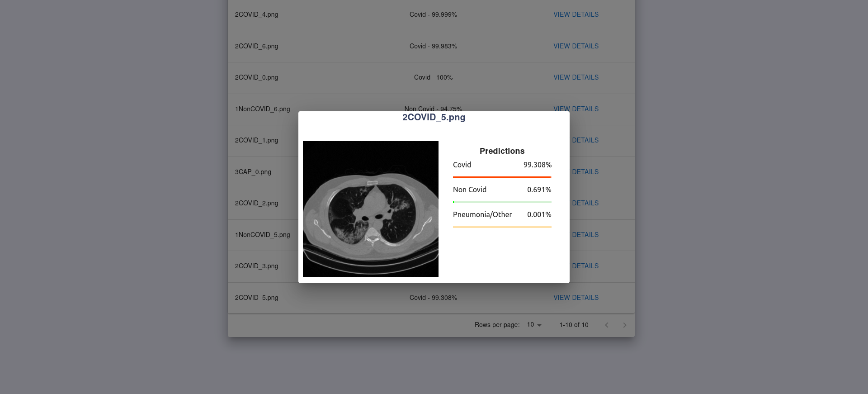Open View Details for 1NonCOVID_6.png
The height and width of the screenshot is (394, 868).
[576, 108]
